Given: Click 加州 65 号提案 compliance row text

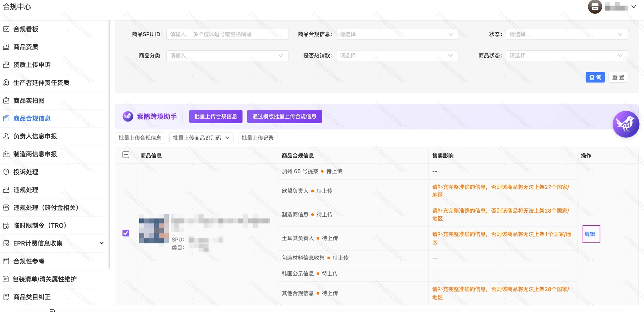Looking at the screenshot, I should point(300,171).
